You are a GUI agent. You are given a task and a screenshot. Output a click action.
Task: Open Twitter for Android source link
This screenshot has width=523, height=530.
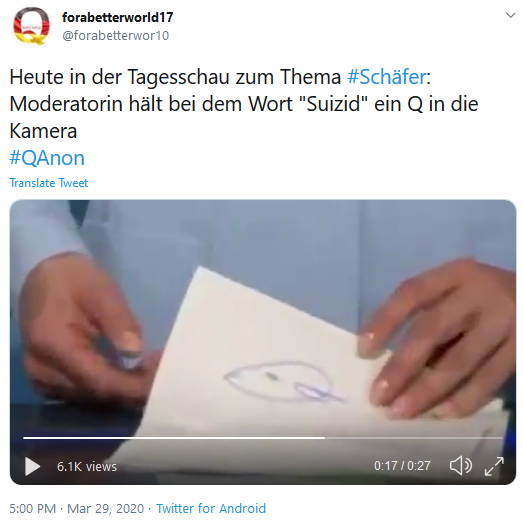(211, 508)
